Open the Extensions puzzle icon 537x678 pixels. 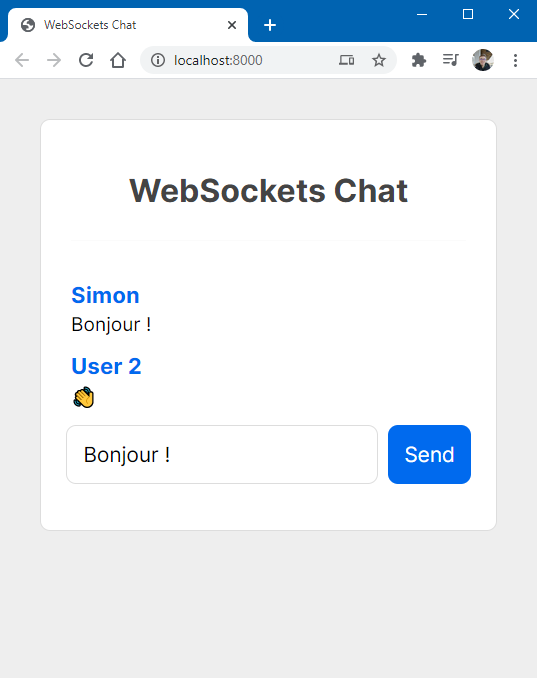coord(419,60)
